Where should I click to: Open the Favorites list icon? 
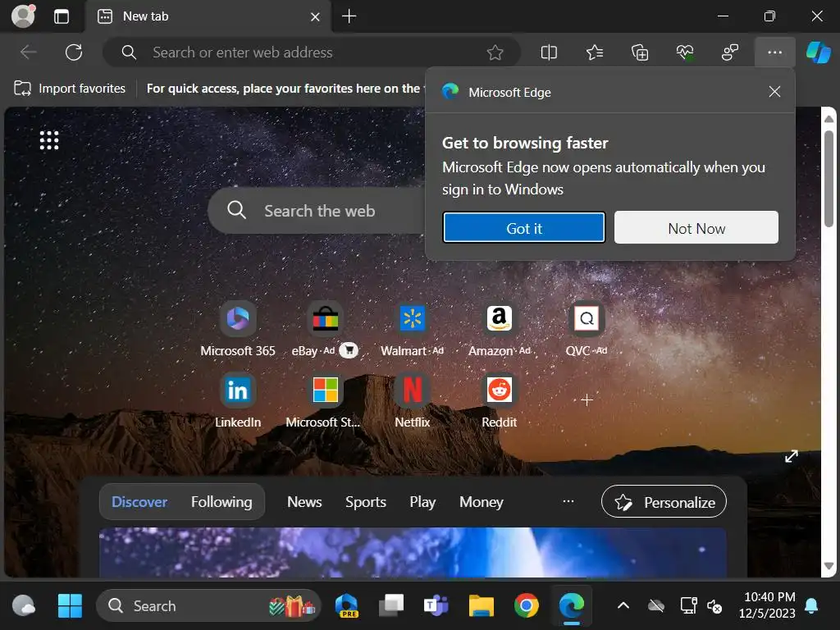(x=595, y=52)
